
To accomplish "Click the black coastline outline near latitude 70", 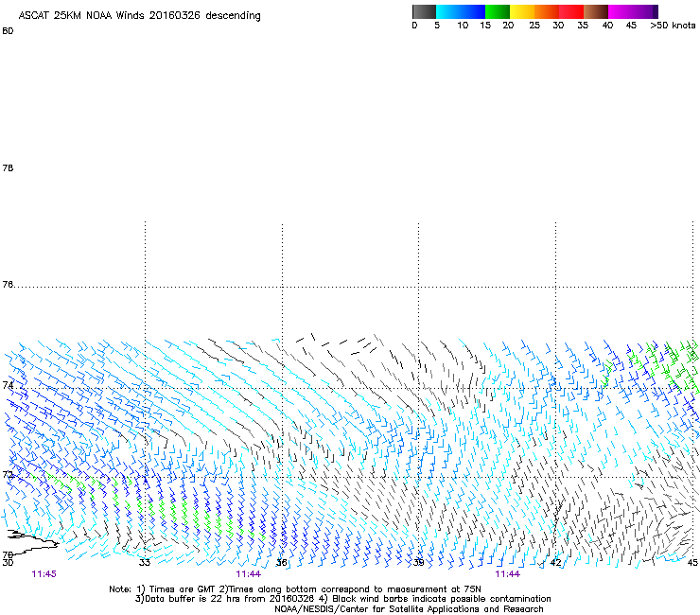I will pyautogui.click(x=32, y=542).
